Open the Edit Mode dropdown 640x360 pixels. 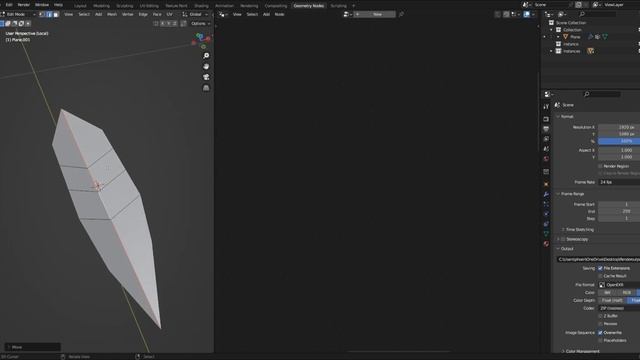click(x=18, y=14)
